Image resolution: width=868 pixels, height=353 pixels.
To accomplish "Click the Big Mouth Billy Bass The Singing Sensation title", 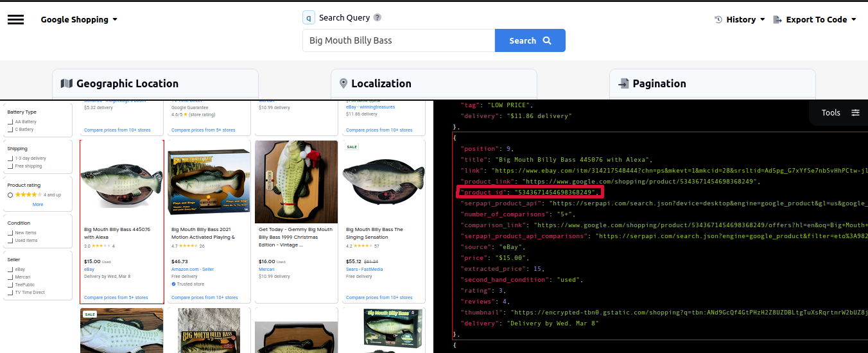I will point(374,233).
